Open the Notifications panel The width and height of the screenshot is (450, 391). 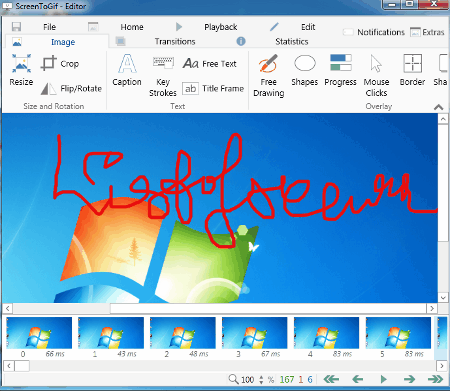[374, 32]
